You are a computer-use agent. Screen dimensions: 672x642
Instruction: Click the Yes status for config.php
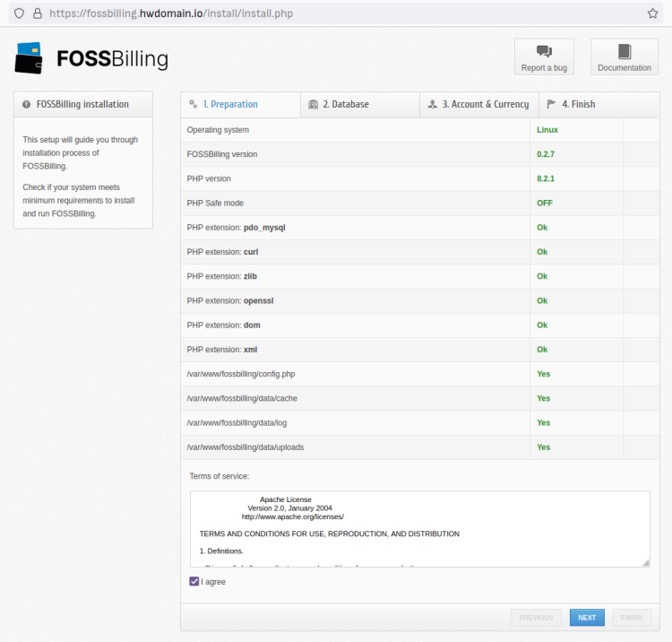click(544, 375)
